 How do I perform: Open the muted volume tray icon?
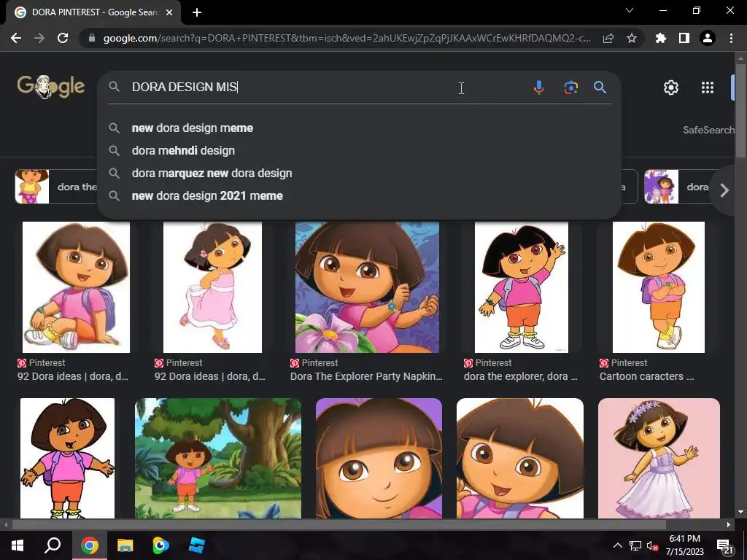[652, 545]
